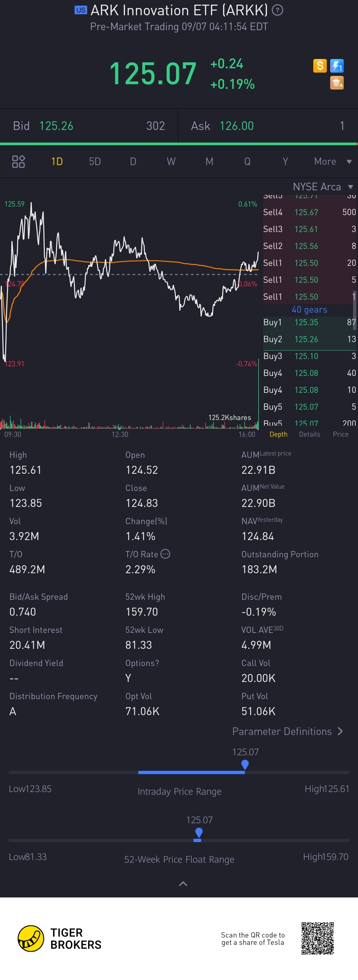
Task: Select the Price tab
Action: [x=341, y=434]
